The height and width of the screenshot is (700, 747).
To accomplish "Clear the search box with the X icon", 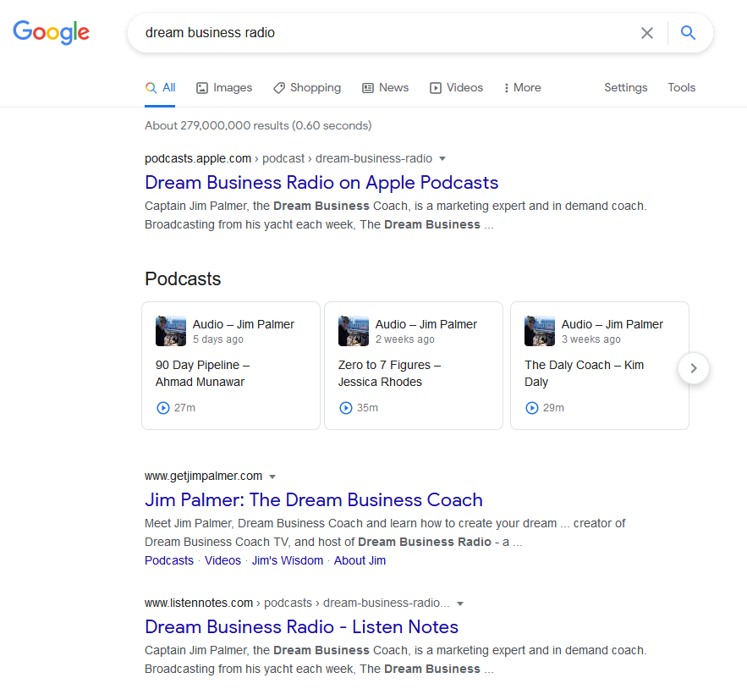I will 646,33.
